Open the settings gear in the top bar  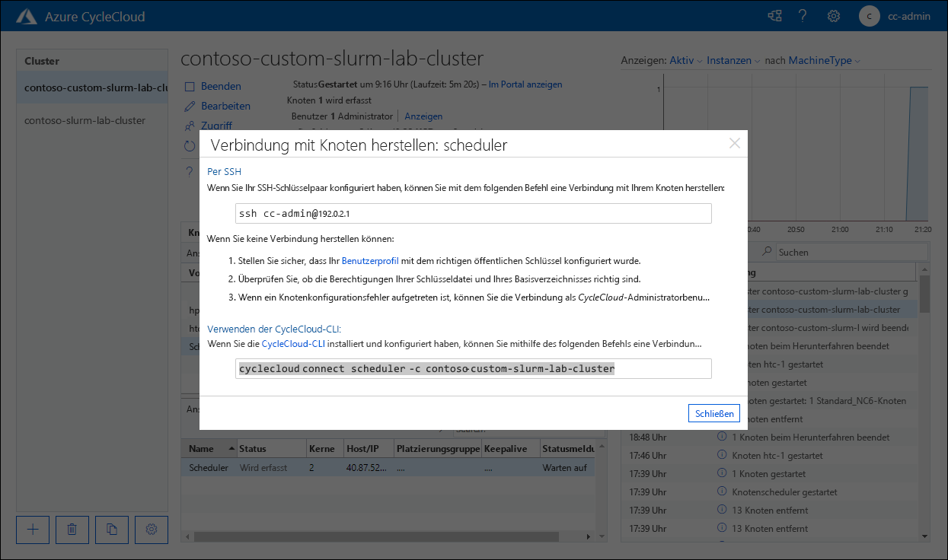point(833,15)
